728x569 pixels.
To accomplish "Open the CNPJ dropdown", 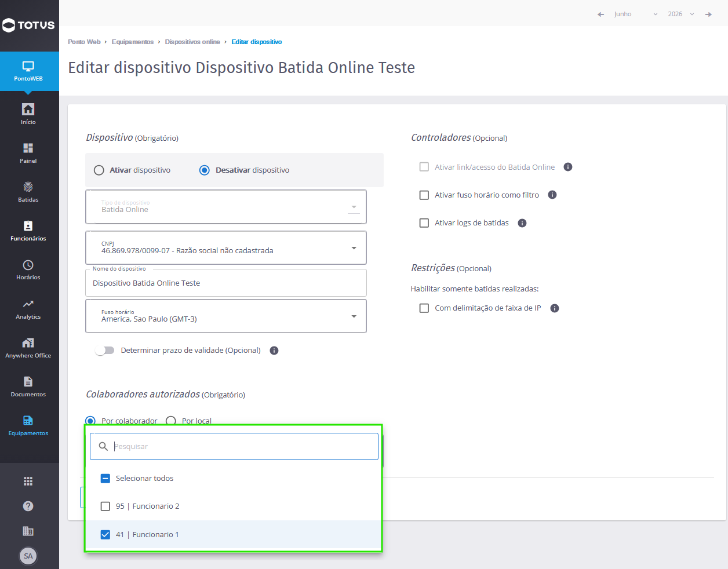I will (226, 248).
